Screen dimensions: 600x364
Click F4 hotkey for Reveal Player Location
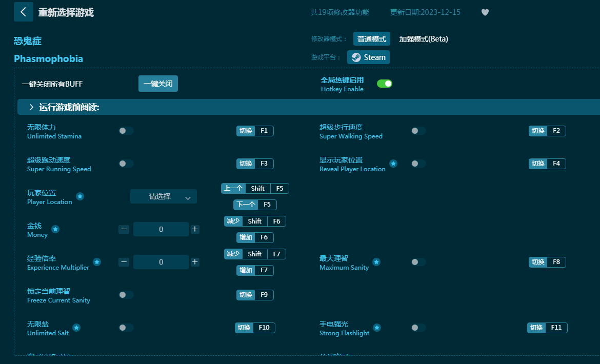(547, 164)
